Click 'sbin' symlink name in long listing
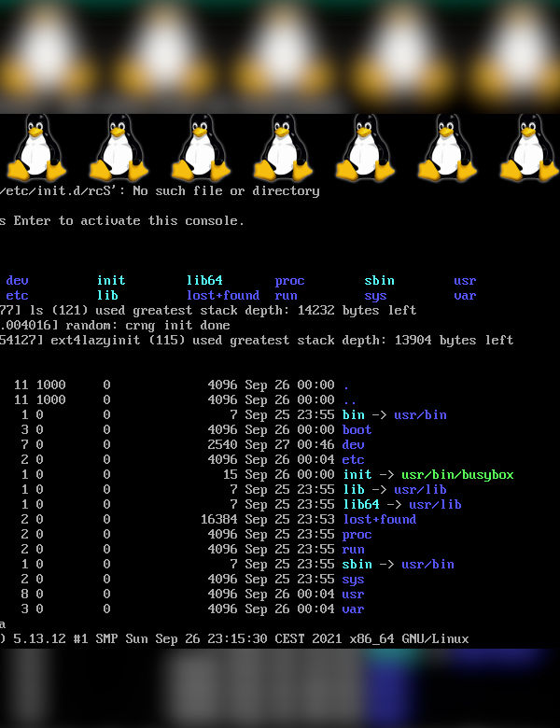Screen dimensions: 560x728 (x=357, y=564)
